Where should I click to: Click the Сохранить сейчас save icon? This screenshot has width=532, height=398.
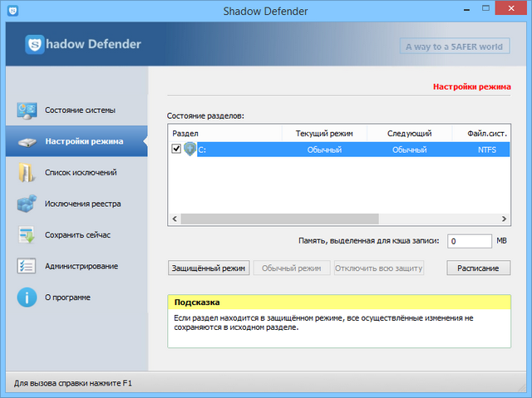27,235
